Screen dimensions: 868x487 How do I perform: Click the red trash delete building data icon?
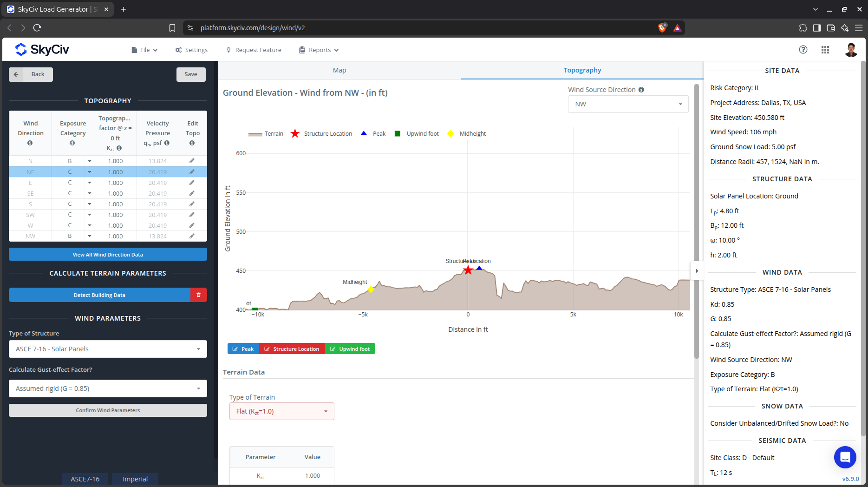tap(198, 295)
